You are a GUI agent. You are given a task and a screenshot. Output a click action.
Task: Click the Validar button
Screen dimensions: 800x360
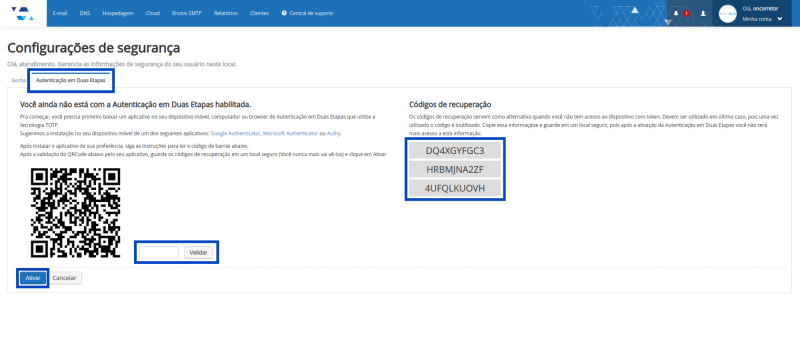[198, 252]
